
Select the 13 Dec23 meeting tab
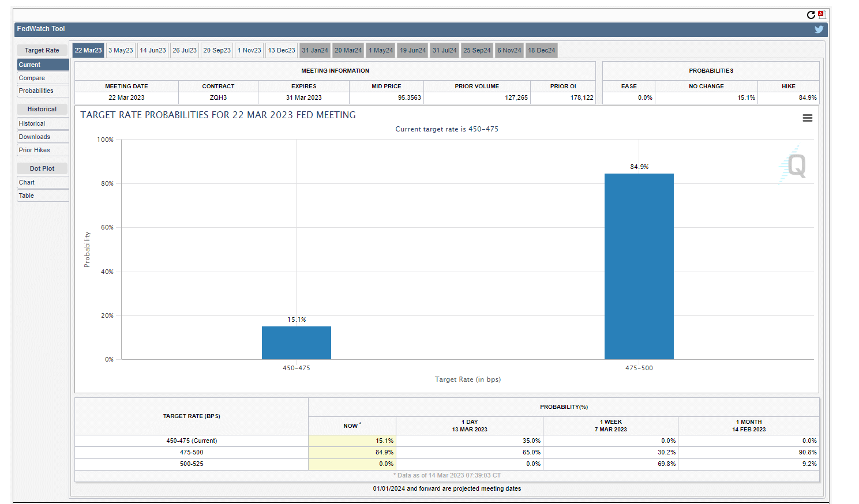click(x=281, y=50)
